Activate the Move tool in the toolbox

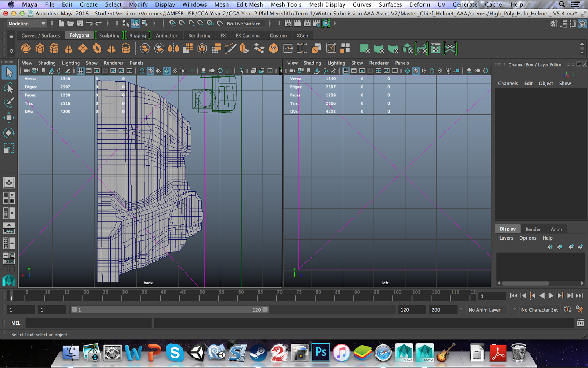(9, 118)
